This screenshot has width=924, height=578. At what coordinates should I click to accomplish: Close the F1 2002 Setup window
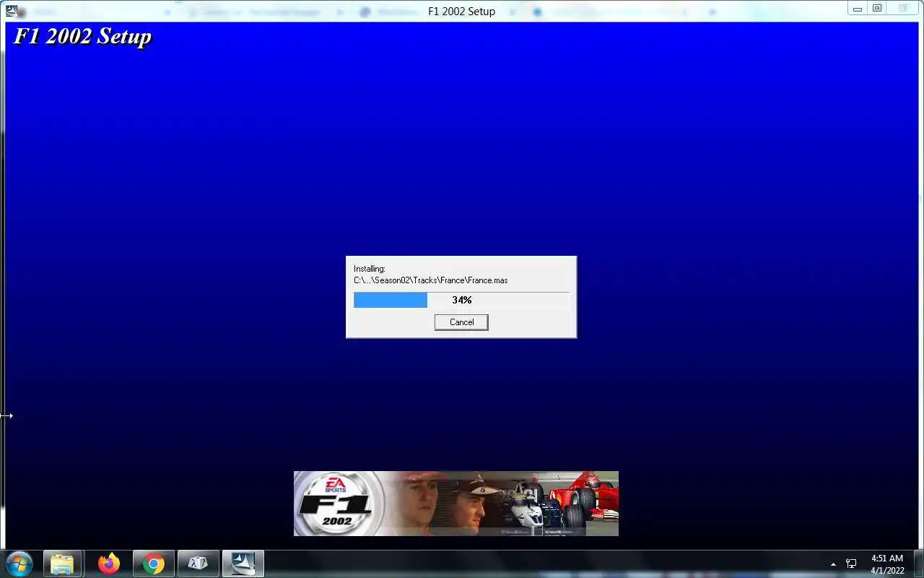click(x=903, y=9)
